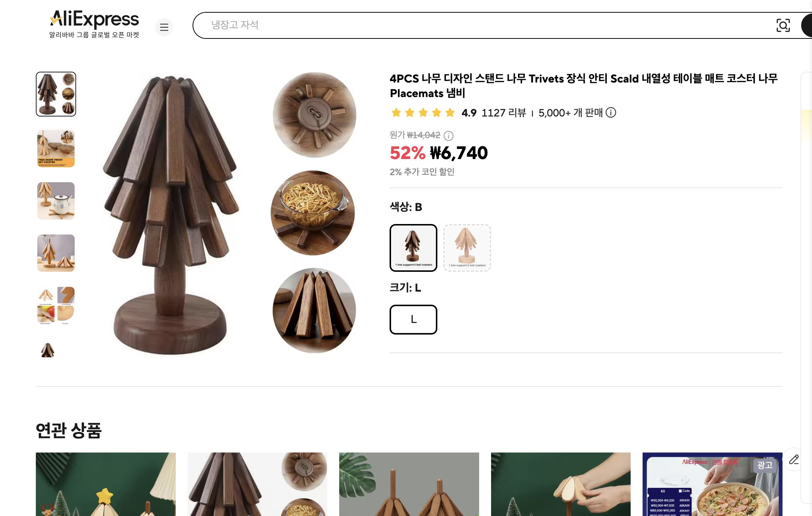
Task: Select the fourth gallery thumbnail
Action: [x=56, y=253]
